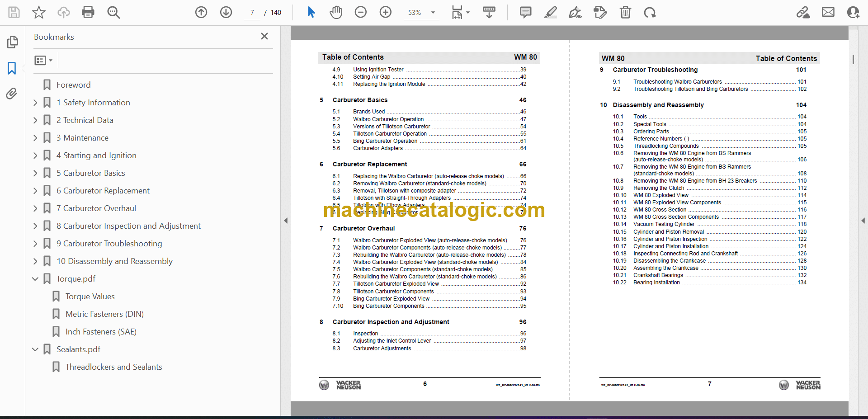This screenshot has width=868, height=419.
Task: Expand 10 Disassembly and Reassembly bookmark
Action: pyautogui.click(x=35, y=261)
